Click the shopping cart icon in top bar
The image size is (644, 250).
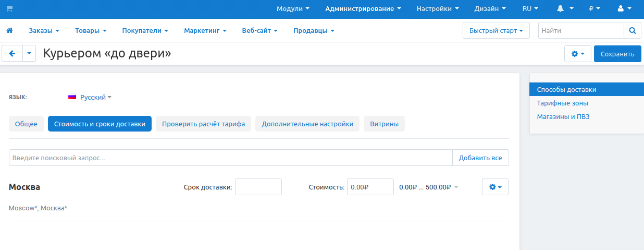(x=9, y=9)
